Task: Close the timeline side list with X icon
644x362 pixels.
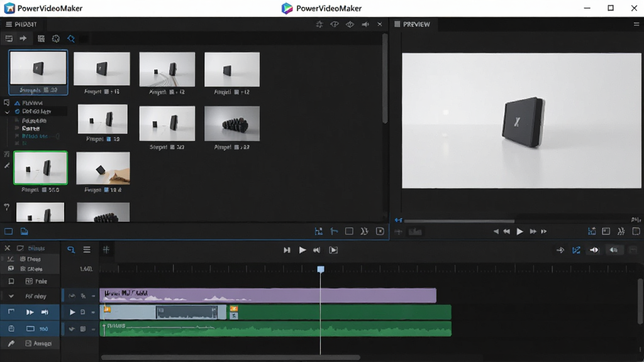Action: point(7,248)
